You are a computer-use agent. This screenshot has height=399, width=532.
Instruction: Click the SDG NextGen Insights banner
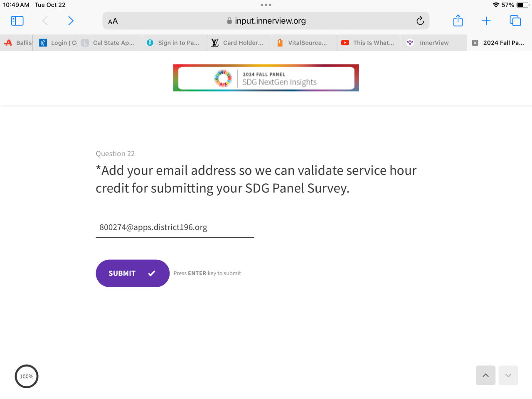click(x=266, y=78)
